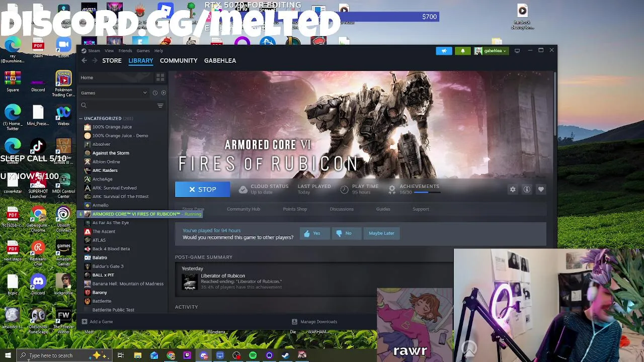Select Back 4 Blood in game list
This screenshot has height=362, width=644.
(x=111, y=249)
